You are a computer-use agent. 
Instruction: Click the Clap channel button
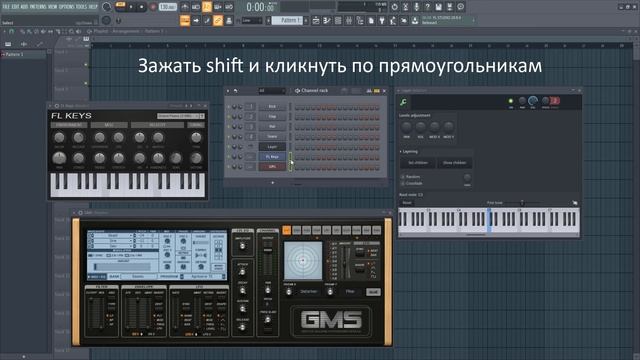(x=272, y=116)
